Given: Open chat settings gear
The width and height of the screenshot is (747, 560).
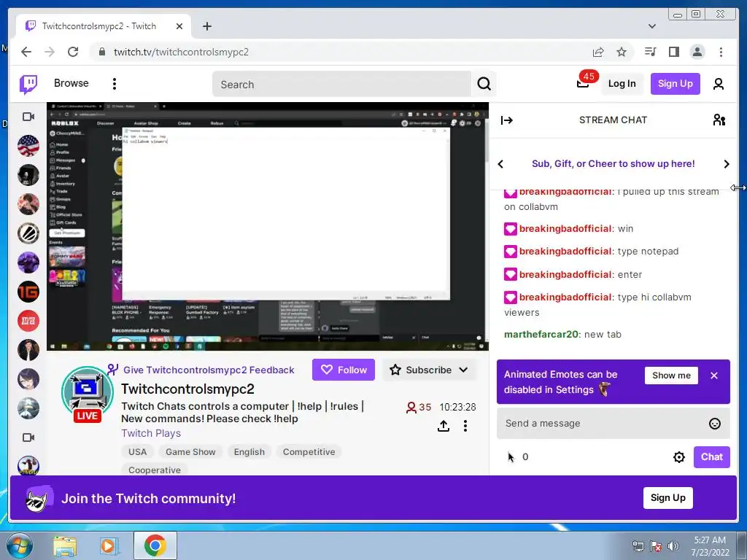Looking at the screenshot, I should 679,457.
